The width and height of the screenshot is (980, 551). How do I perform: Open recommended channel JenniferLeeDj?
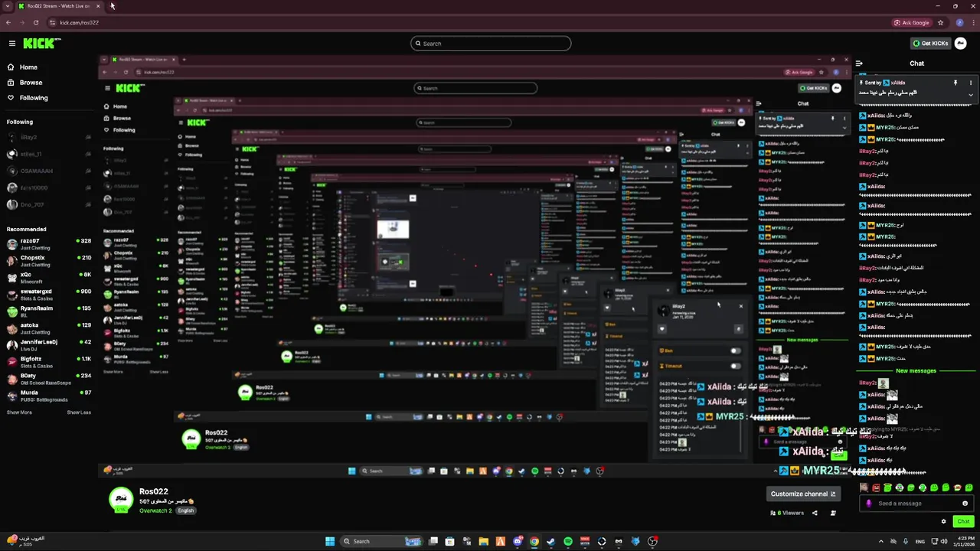[x=49, y=345]
